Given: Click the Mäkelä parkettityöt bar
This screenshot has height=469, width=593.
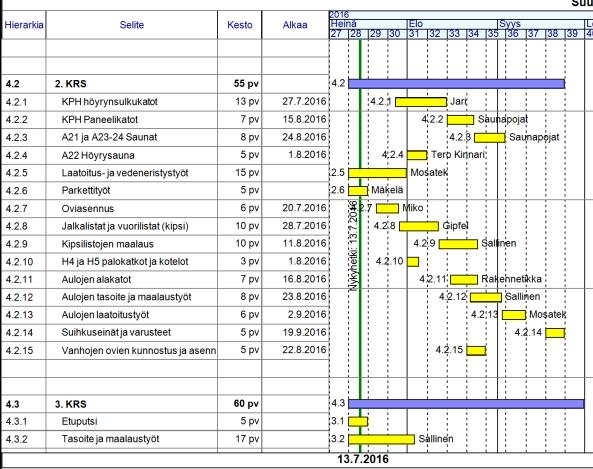Looking at the screenshot, I should tap(358, 191).
